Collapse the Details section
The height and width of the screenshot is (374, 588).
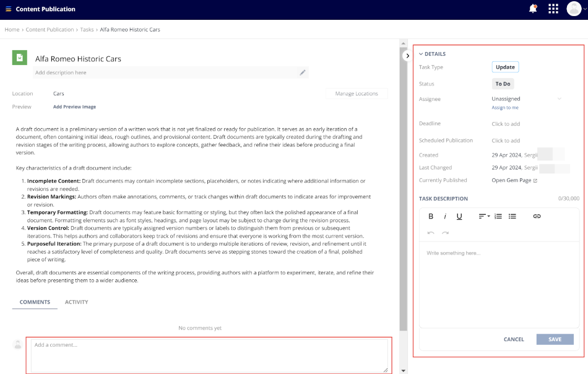pyautogui.click(x=433, y=54)
